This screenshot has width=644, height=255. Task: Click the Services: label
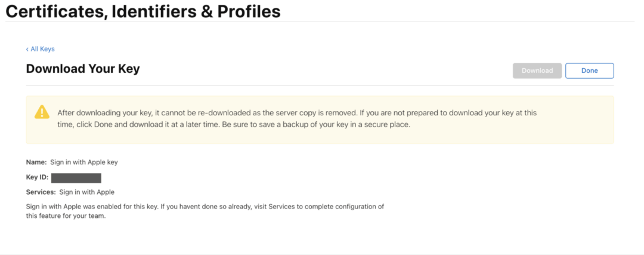point(41,192)
